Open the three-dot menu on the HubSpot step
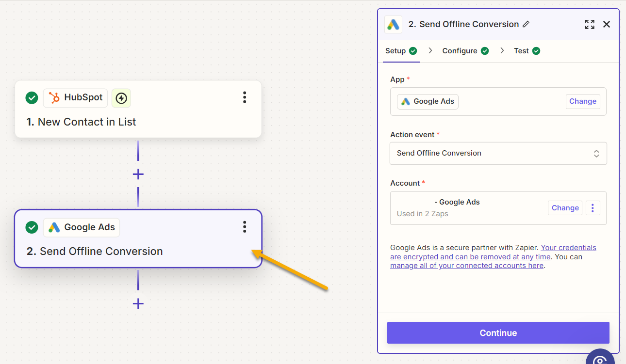 (245, 97)
